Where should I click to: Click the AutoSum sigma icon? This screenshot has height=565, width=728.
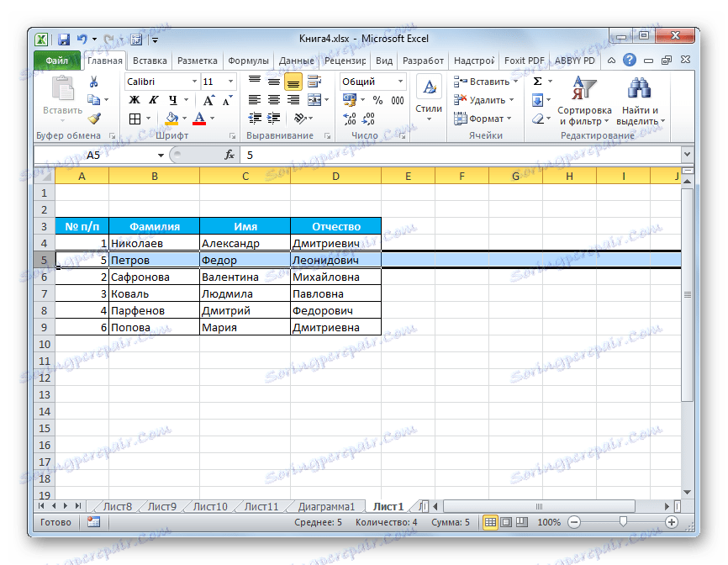pos(537,82)
